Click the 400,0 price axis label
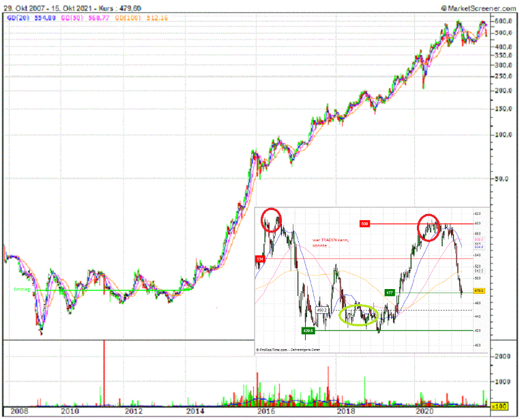Image resolution: width=520 pixels, height=420 pixels. point(503,46)
